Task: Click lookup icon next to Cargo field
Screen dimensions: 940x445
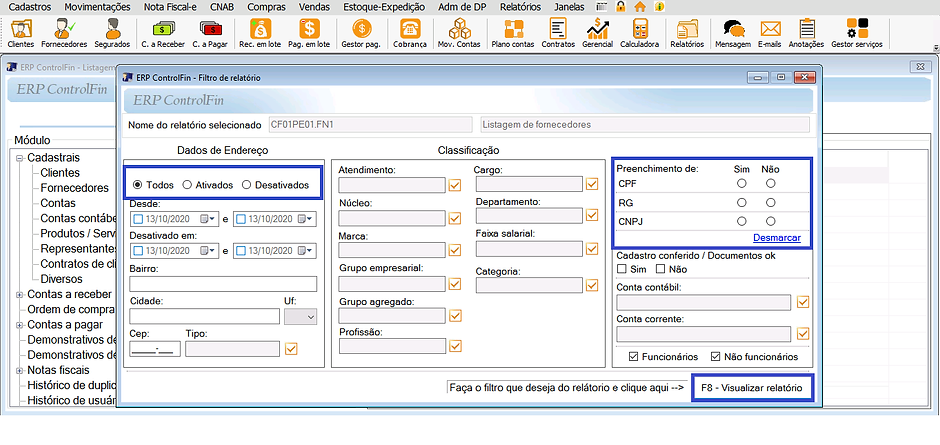Action: click(x=592, y=184)
